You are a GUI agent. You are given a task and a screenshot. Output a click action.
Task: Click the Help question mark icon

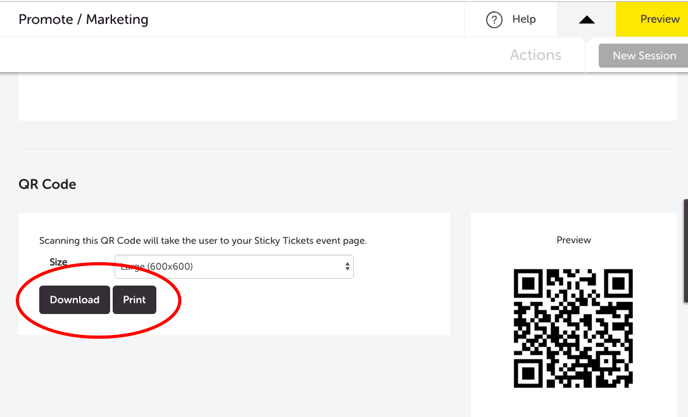[494, 20]
